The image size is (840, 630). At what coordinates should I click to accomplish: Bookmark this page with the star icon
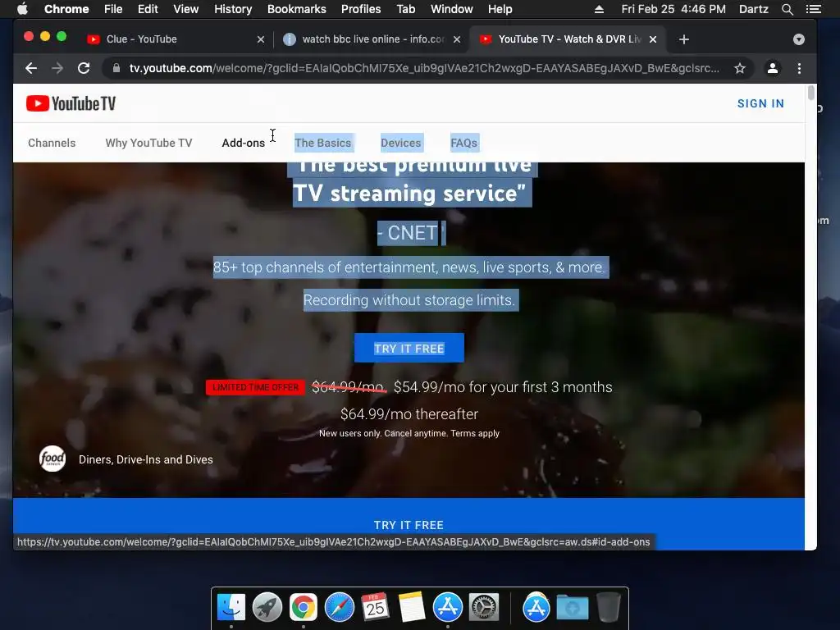point(740,68)
